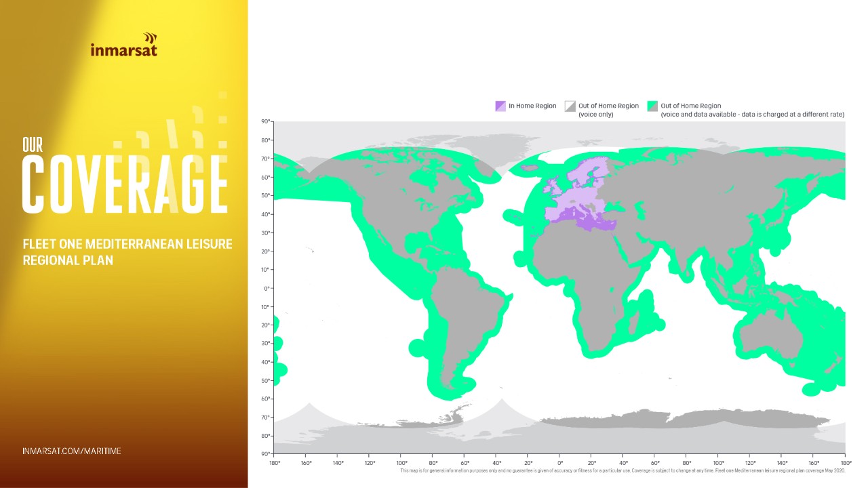Click the grey voice-only legend swatch
Image resolution: width=868 pixels, height=488 pixels.
tap(570, 106)
